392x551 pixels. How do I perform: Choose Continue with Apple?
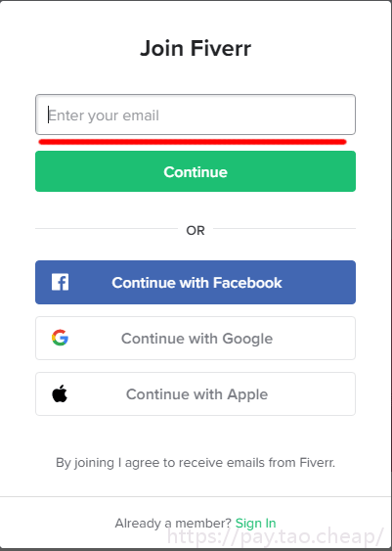pyautogui.click(x=196, y=394)
